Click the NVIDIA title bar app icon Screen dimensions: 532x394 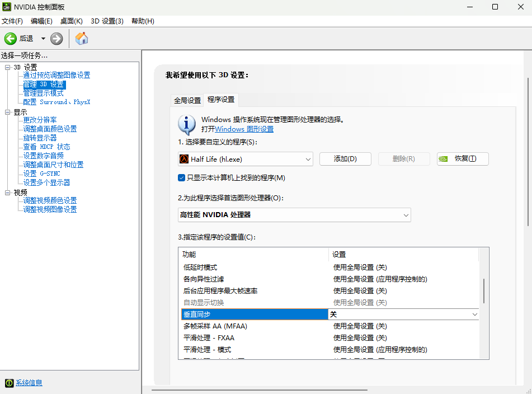(x=7, y=7)
